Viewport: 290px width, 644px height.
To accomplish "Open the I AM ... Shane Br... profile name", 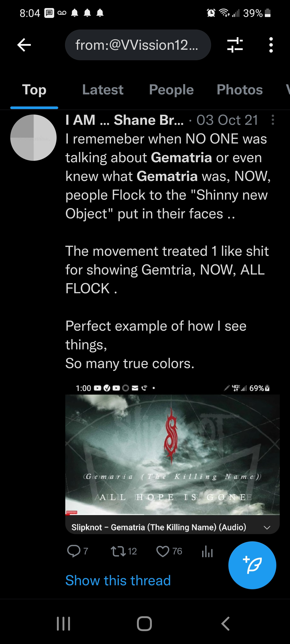I will [124, 120].
